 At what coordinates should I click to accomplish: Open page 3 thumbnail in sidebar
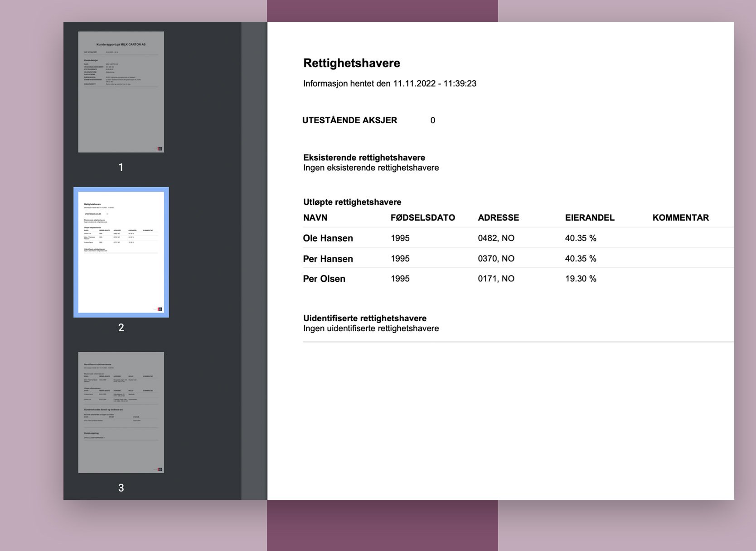pos(121,412)
